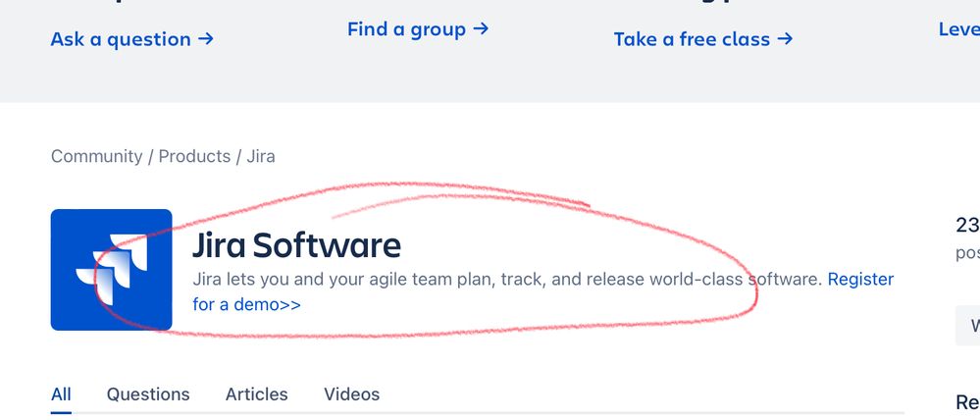The width and height of the screenshot is (980, 420).
Task: Open the Articles tab
Action: 256,394
